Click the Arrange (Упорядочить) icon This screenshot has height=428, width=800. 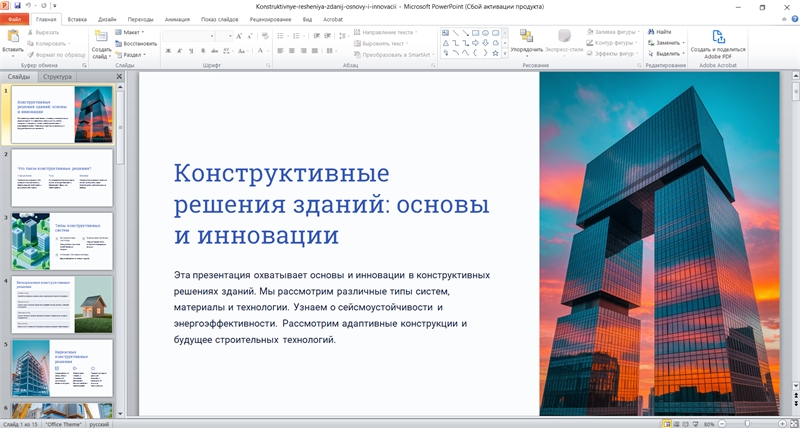click(x=527, y=36)
